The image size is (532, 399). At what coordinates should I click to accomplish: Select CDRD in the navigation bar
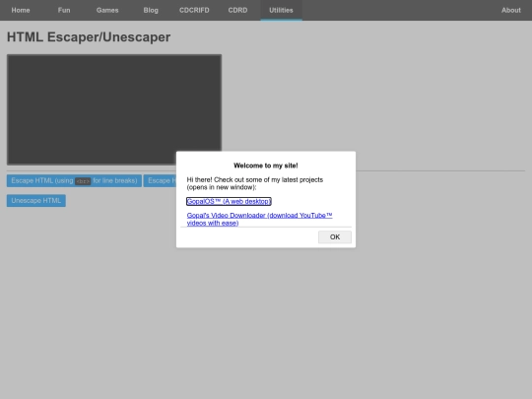point(237,10)
